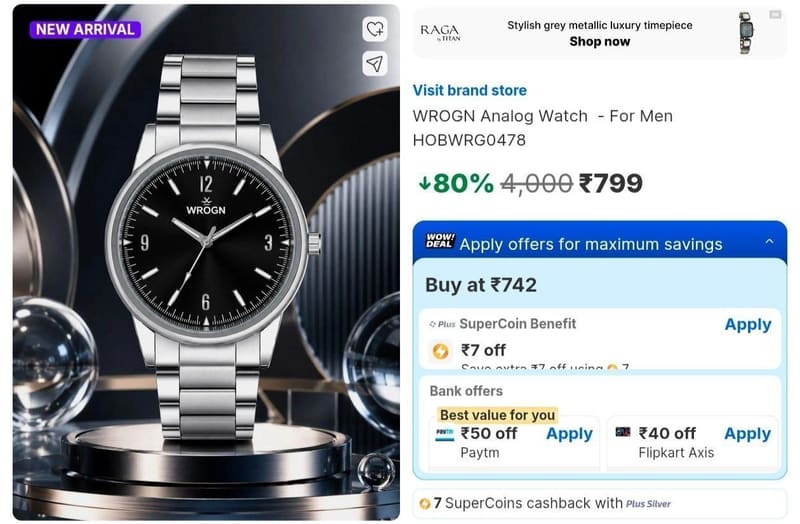Open the 7 SuperCoins cashback bar
Screen dimensions: 800x524
[x=599, y=504]
